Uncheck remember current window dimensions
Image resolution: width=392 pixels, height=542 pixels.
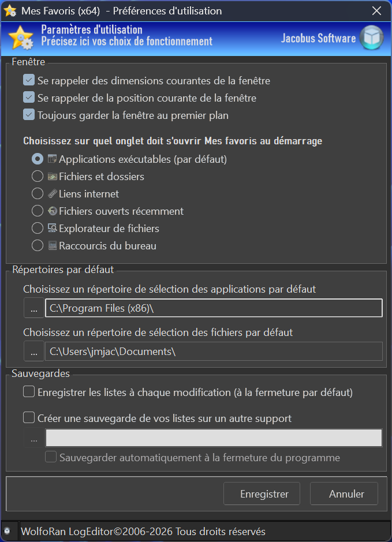(29, 80)
